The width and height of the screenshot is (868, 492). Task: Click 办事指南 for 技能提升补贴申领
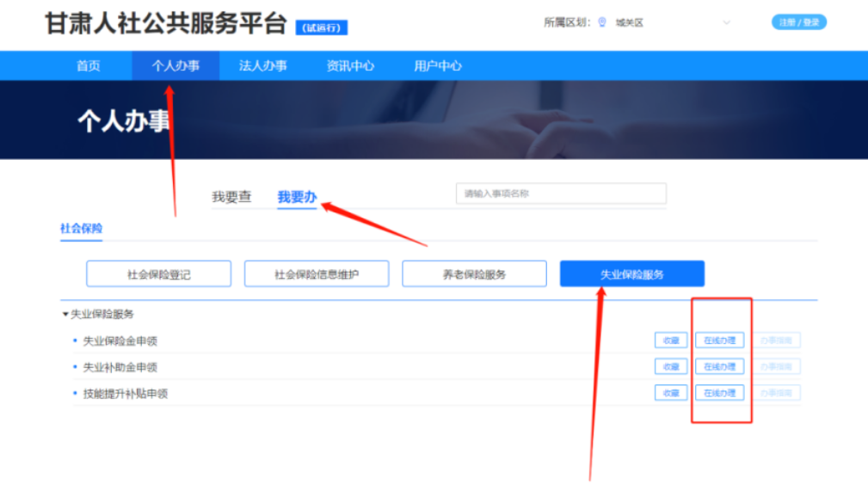776,393
